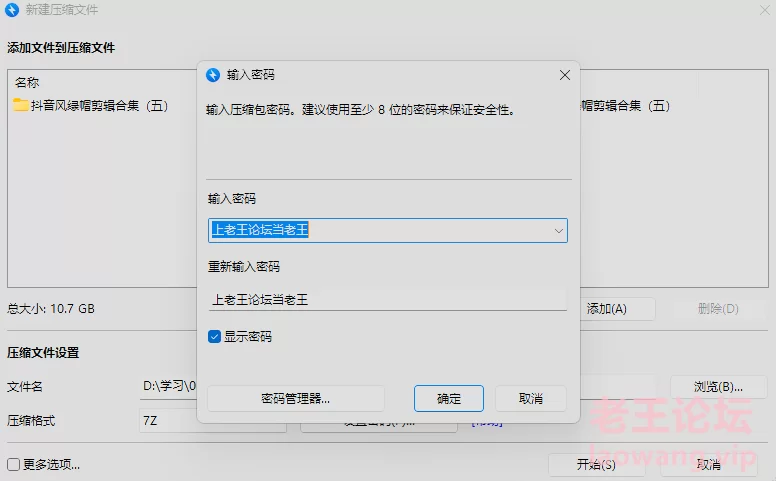
Task: Click the 添加(A) button in the main window
Action: click(x=617, y=309)
